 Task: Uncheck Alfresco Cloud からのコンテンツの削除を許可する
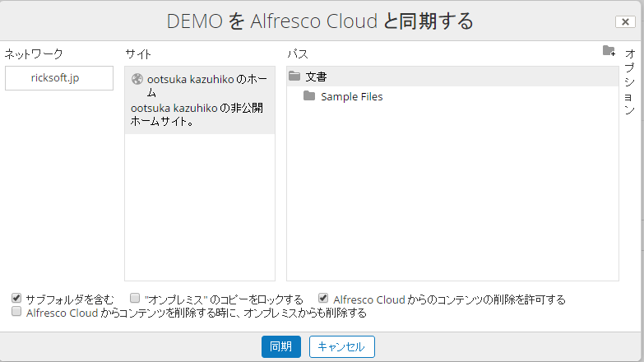pos(323,298)
